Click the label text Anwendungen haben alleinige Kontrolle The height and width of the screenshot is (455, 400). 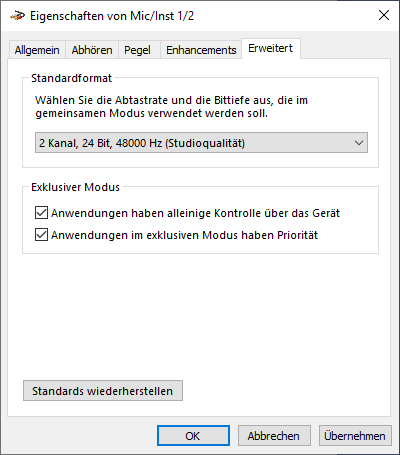click(x=131, y=213)
